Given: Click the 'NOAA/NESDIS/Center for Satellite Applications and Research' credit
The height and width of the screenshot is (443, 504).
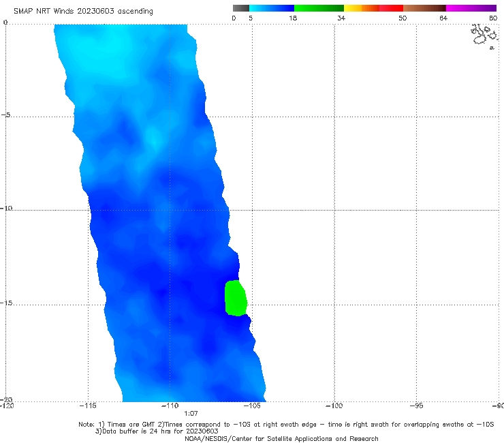Looking at the screenshot, I should point(281,438).
